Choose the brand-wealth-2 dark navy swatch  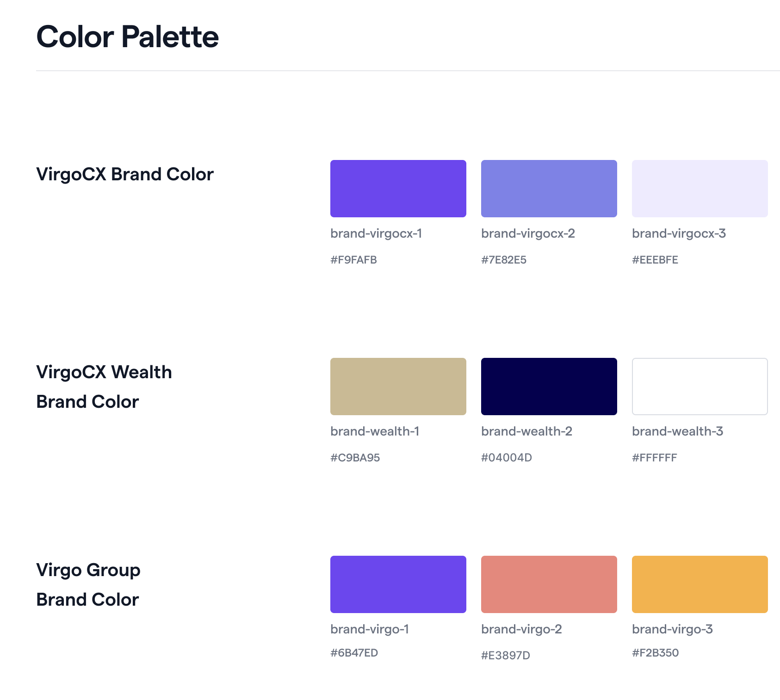pyautogui.click(x=549, y=387)
